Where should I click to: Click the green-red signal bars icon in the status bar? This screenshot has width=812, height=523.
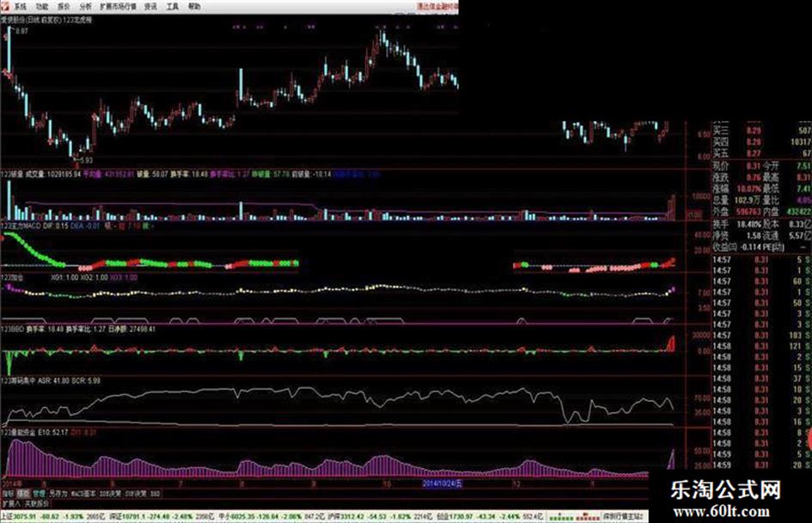(x=574, y=516)
